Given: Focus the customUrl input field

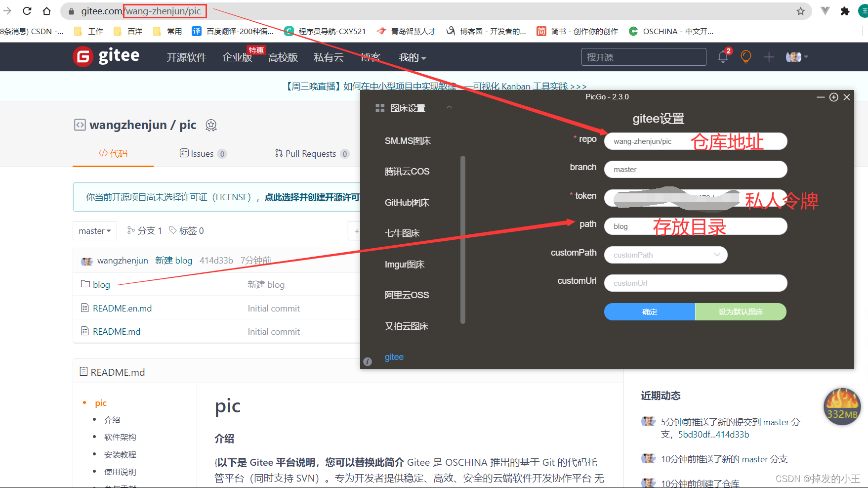Looking at the screenshot, I should (x=696, y=283).
